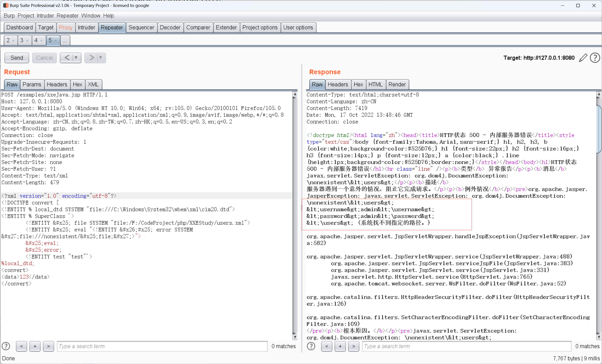Viewport: 602px width, 364px height.
Task: Switch to the Proxy tab
Action: tap(66, 27)
